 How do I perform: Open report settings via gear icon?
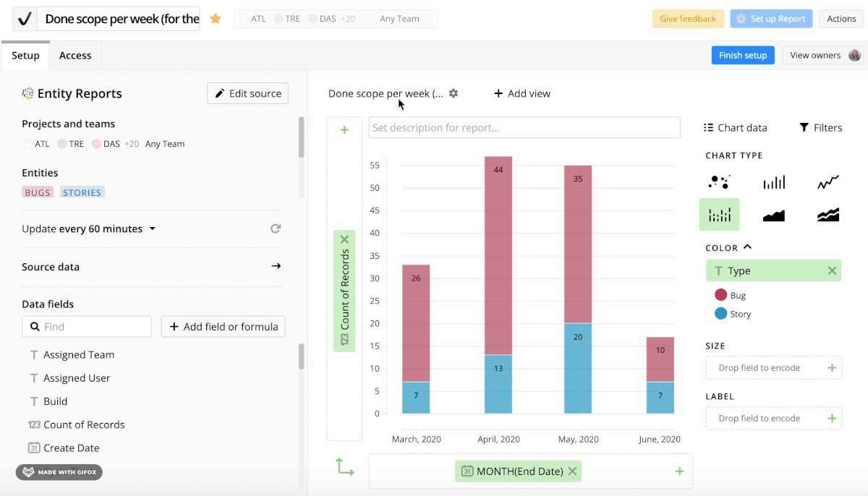coord(453,93)
